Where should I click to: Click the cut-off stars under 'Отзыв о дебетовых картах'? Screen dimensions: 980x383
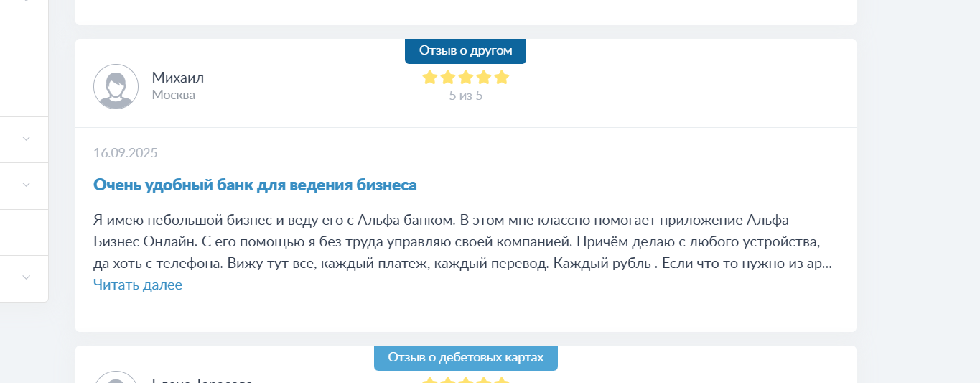click(x=466, y=380)
